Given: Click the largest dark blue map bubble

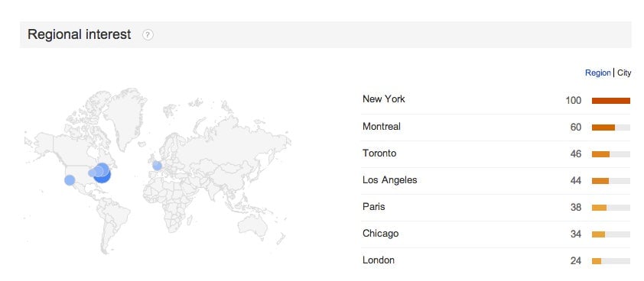Looking at the screenshot, I should click(102, 174).
